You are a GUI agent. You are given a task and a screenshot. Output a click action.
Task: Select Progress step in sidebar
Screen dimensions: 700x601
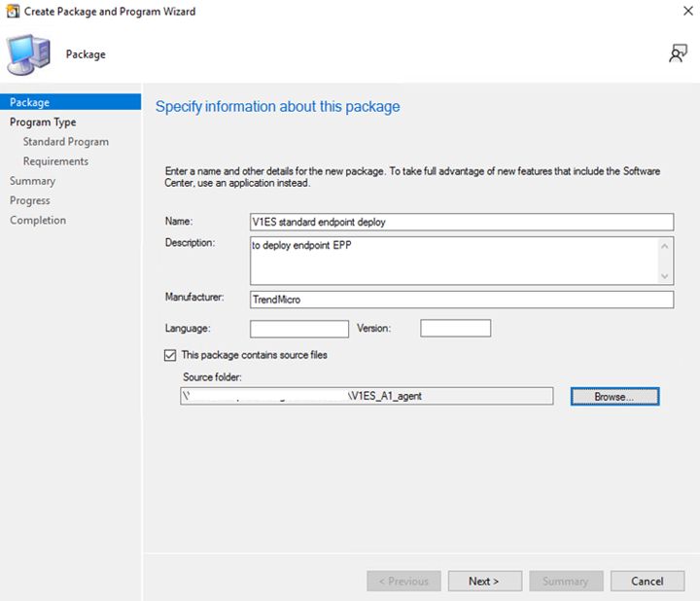click(30, 200)
